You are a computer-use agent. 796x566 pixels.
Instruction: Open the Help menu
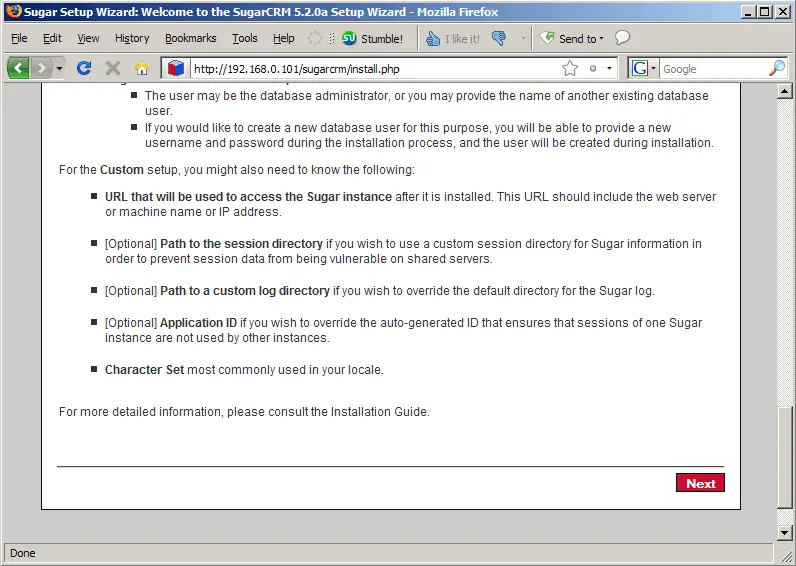coord(283,39)
